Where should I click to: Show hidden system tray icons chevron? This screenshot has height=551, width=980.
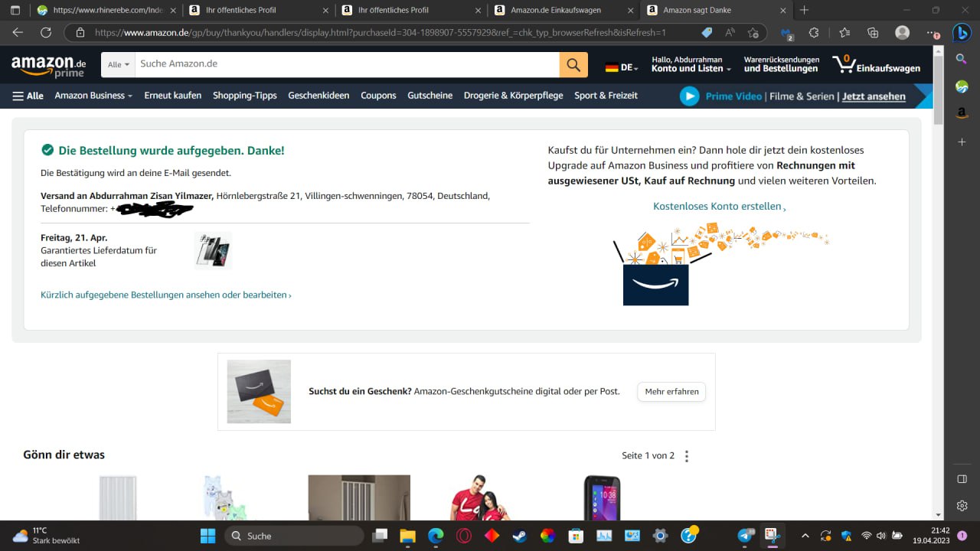805,536
